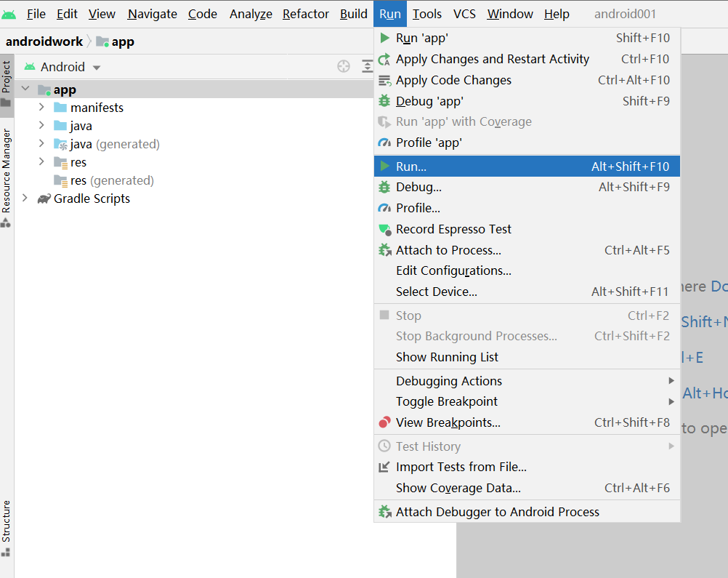Open the Navigate menu
728x578 pixels.
click(x=153, y=14)
